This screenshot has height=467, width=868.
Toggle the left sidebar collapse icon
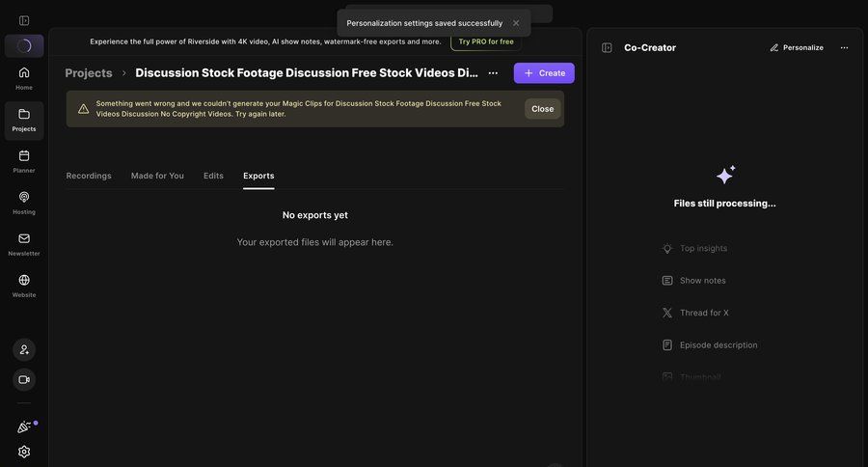pos(24,20)
